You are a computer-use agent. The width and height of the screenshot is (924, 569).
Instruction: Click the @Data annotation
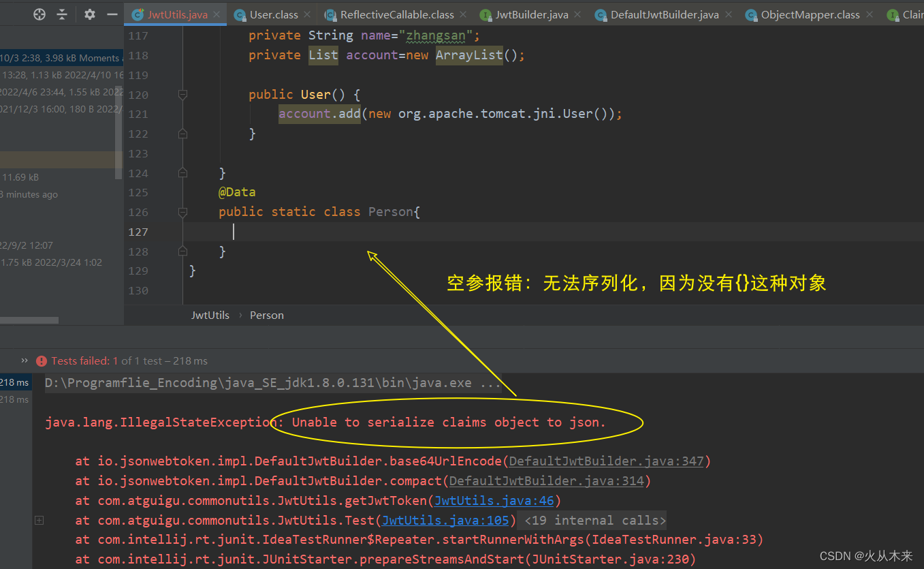click(237, 192)
